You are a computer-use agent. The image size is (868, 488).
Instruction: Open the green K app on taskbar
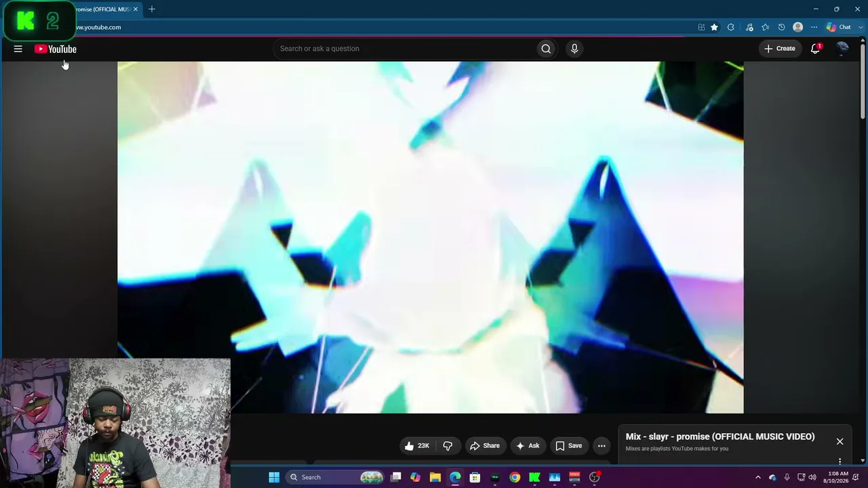coord(534,477)
